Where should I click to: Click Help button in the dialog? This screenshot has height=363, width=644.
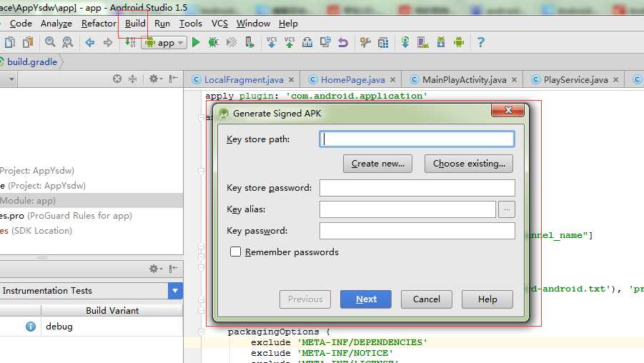click(x=487, y=299)
